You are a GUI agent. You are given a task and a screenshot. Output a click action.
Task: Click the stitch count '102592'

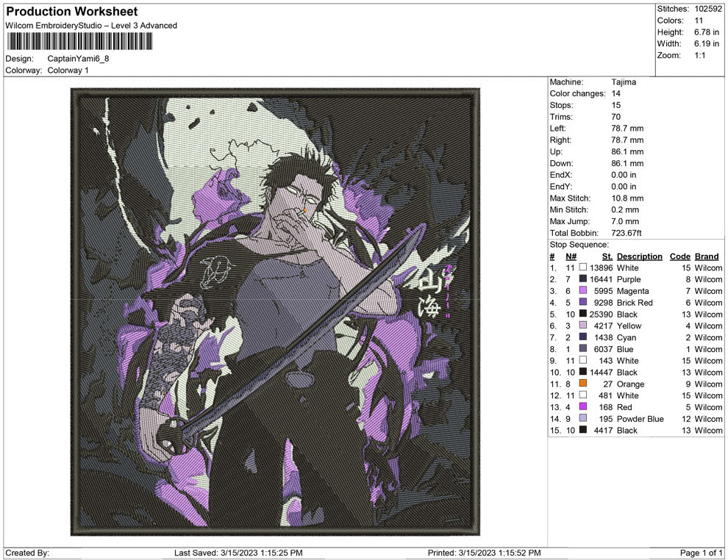[x=708, y=9]
